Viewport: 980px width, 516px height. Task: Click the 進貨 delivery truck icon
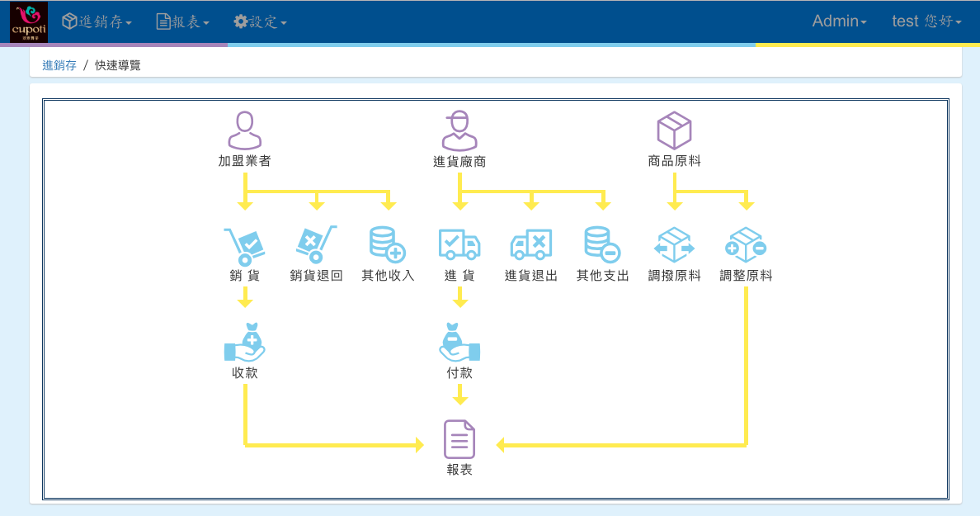459,245
